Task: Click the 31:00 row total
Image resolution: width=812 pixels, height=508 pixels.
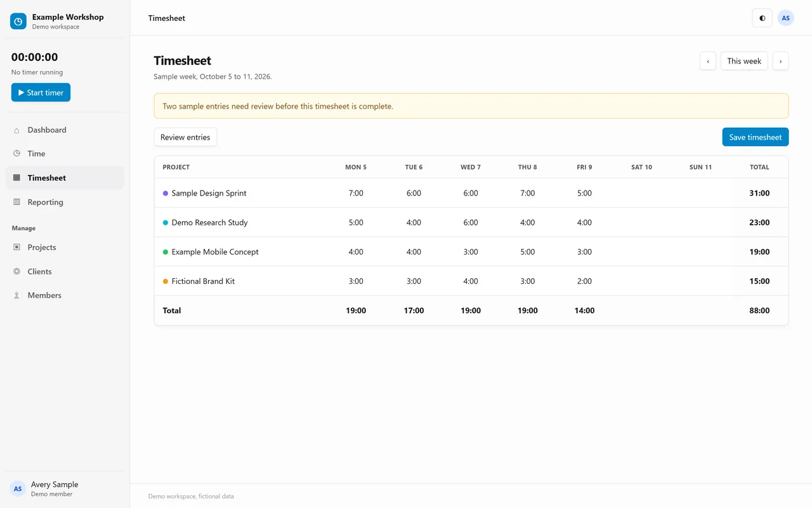Action: tap(759, 193)
